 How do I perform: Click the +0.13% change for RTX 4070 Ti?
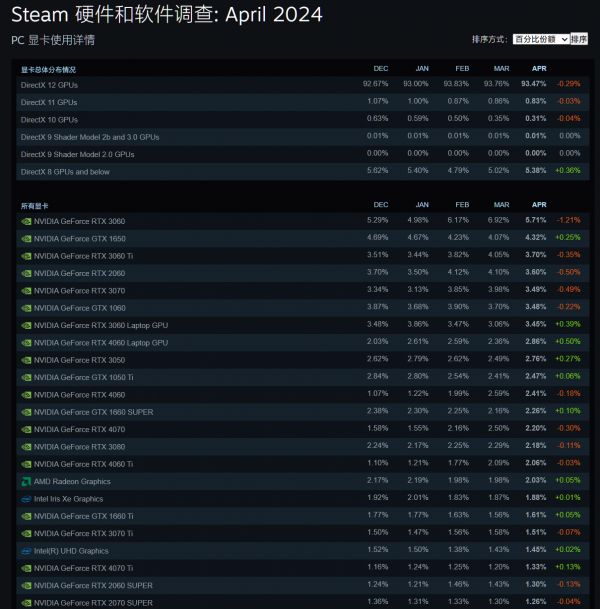(568, 567)
